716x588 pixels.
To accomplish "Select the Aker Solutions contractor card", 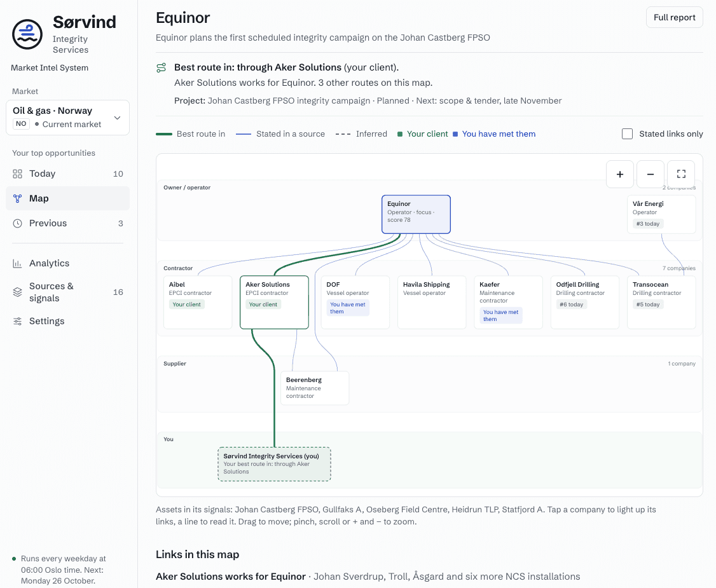I will (x=274, y=302).
